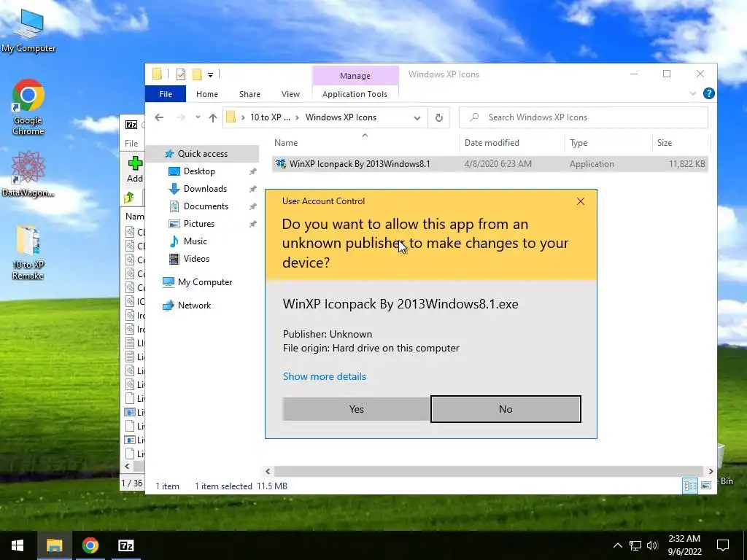Open Pictures in the navigation pane

(x=199, y=224)
